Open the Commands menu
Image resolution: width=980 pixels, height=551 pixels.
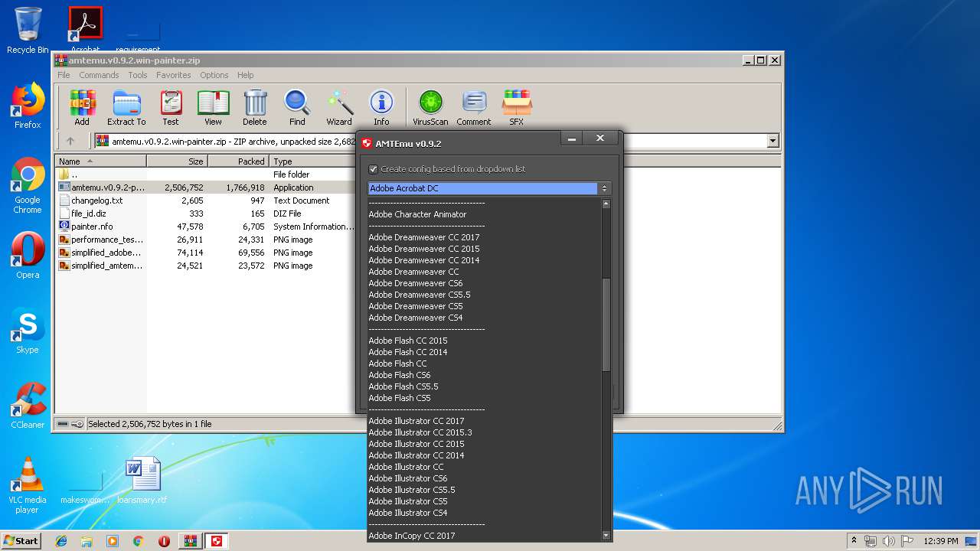pos(99,75)
